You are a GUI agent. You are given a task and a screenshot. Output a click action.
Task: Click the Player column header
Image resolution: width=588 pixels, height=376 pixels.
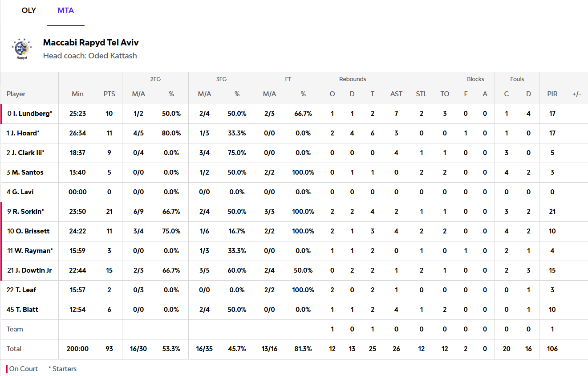pos(16,94)
